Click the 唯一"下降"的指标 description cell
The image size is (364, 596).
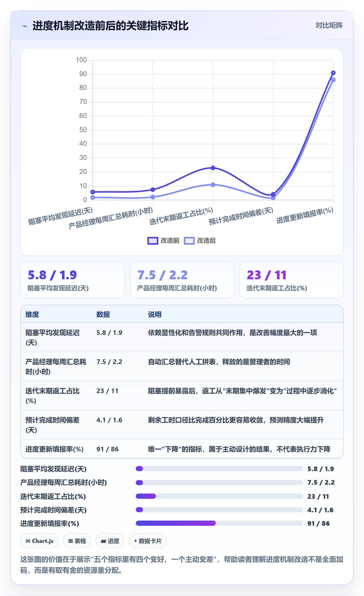click(239, 449)
